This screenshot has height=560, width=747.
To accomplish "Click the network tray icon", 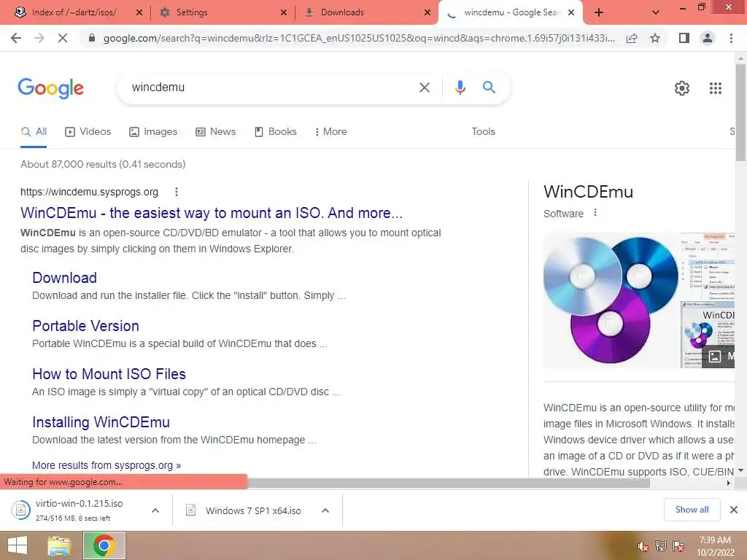I will pyautogui.click(x=660, y=546).
